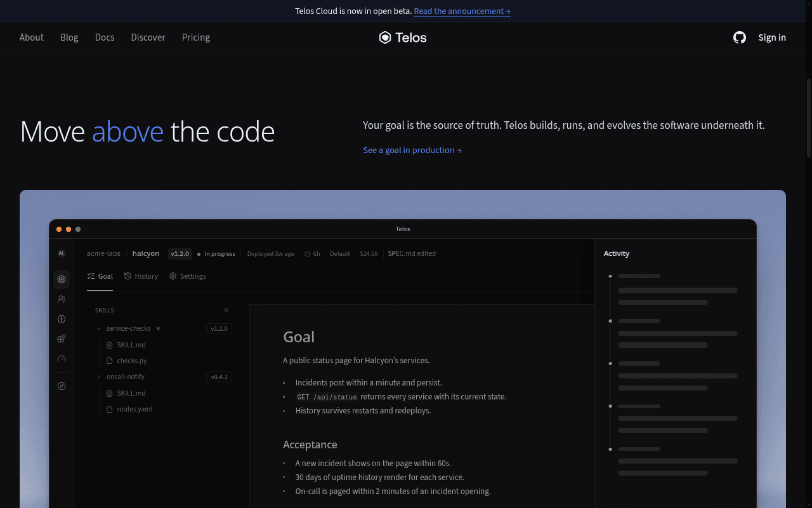Screen dimensions: 812x508
Task: Navigate to Discover in the navbar
Action: pos(148,37)
